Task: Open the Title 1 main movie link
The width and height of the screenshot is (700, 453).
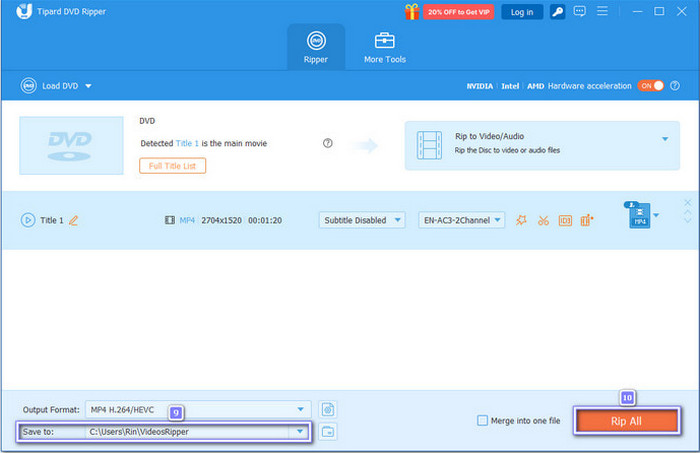Action: (x=187, y=143)
